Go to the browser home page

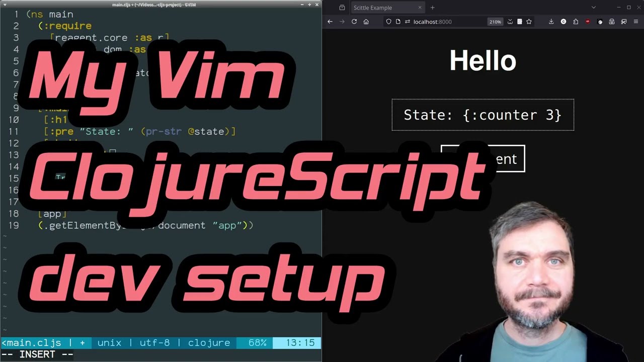click(366, 22)
